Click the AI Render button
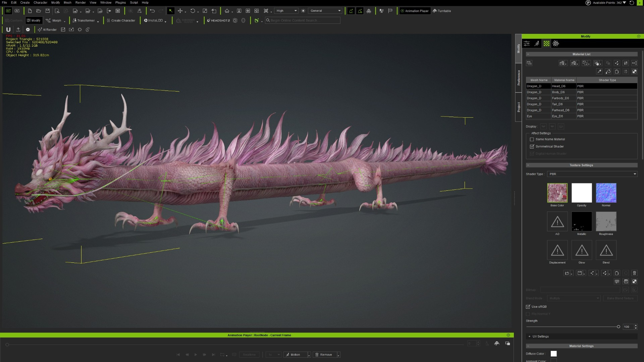This screenshot has width=644, height=362. [x=47, y=29]
